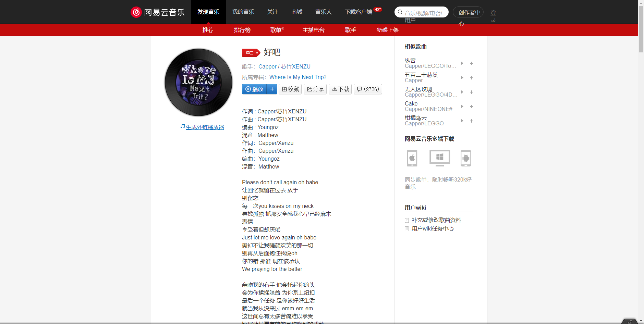Click the search magnifier icon

point(400,12)
